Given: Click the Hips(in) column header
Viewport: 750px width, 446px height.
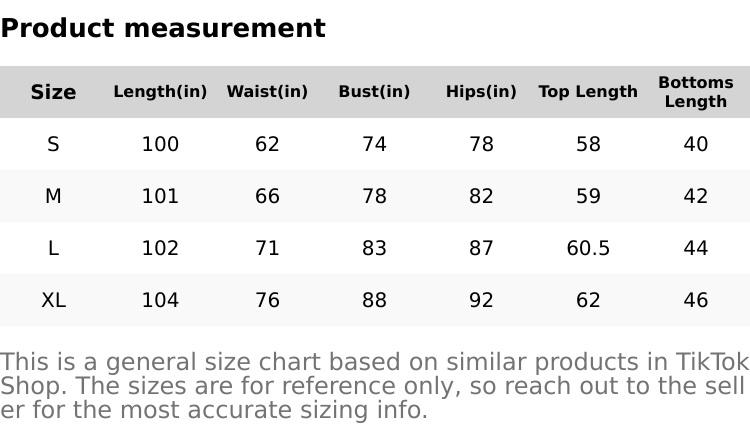Looking at the screenshot, I should (x=481, y=92).
